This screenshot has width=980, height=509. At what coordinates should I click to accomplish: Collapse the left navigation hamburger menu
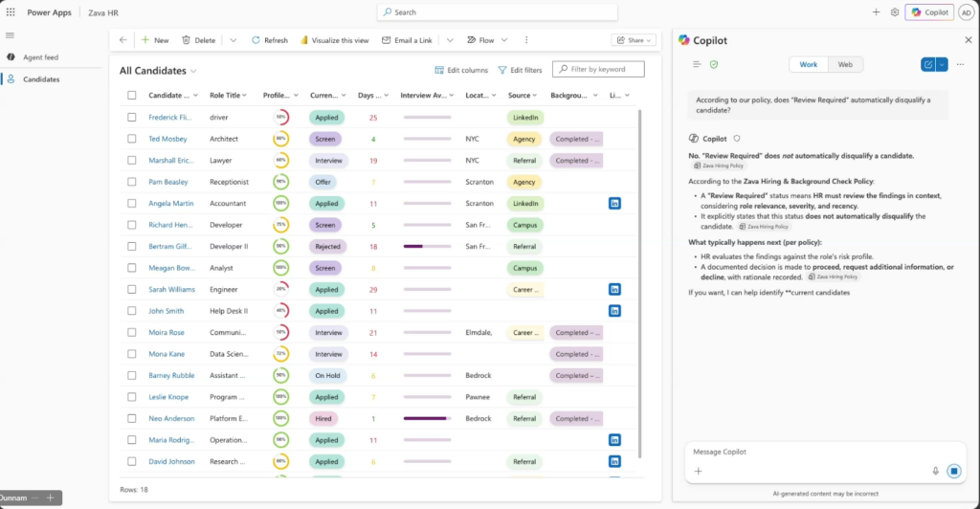pos(11,35)
